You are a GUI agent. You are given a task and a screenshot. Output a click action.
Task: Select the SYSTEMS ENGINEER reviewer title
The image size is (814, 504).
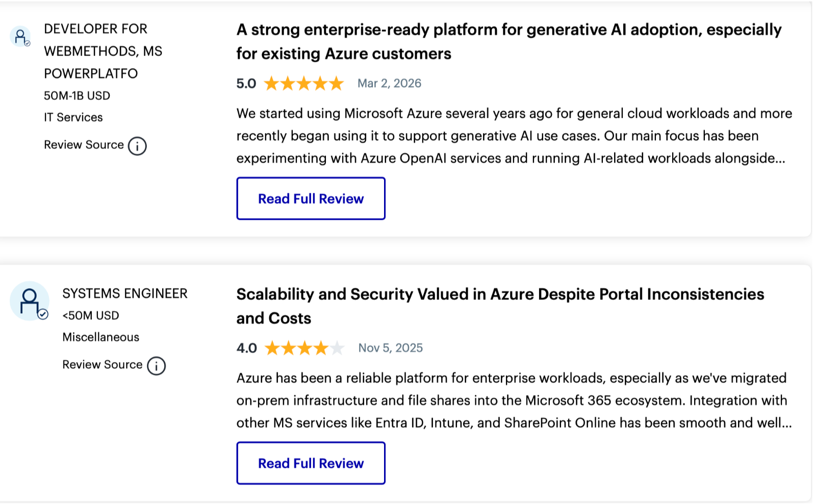(125, 293)
